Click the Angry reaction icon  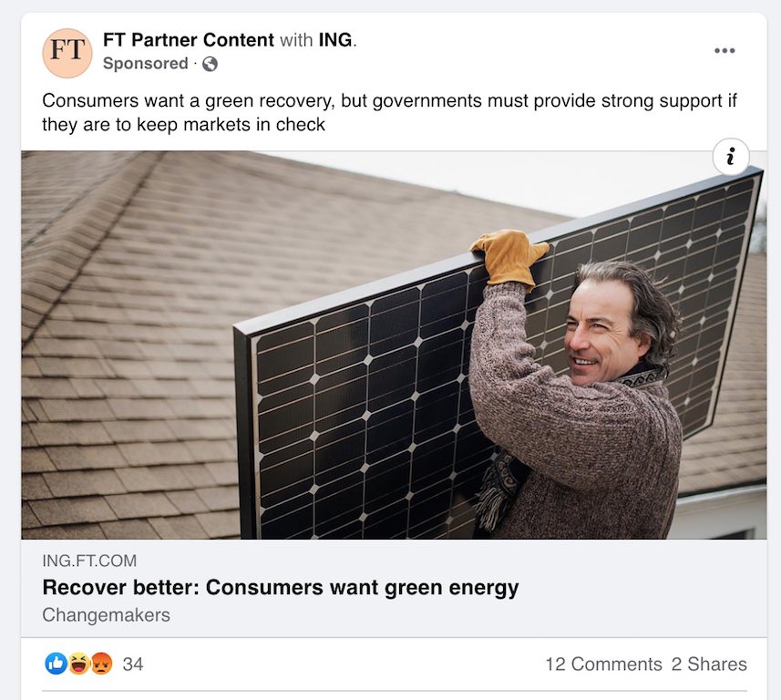point(101,664)
